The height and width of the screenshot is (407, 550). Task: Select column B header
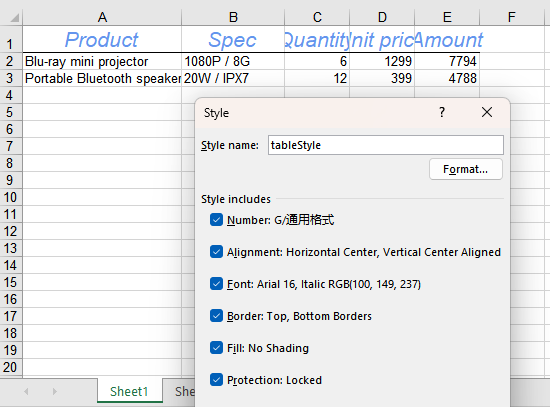coord(233,17)
